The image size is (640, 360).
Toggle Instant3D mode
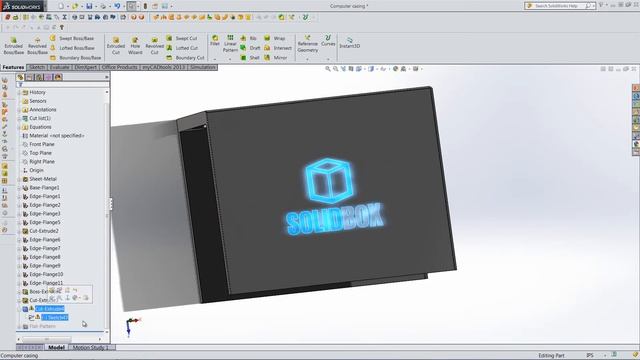pyautogui.click(x=349, y=43)
